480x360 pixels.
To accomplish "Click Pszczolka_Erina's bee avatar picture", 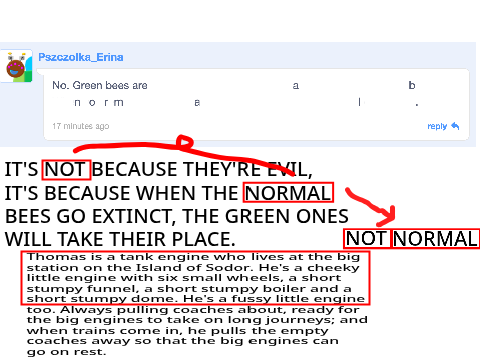I will 17,66.
